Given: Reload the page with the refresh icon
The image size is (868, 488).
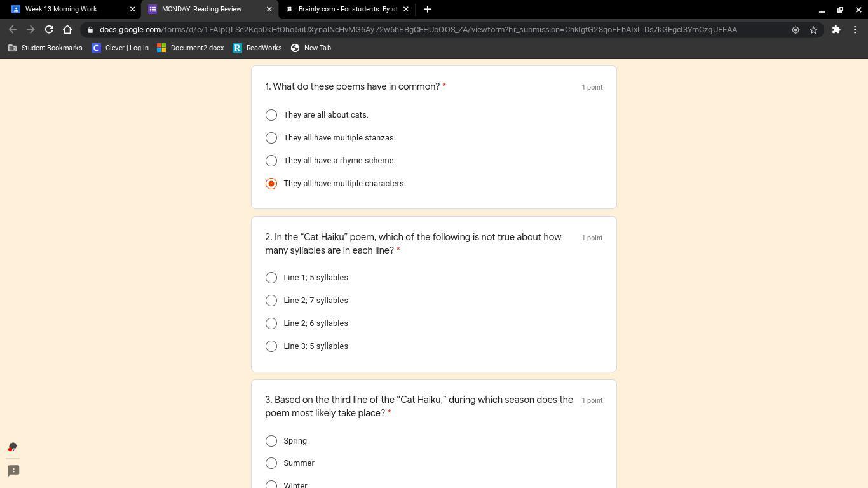Looking at the screenshot, I should (x=49, y=29).
